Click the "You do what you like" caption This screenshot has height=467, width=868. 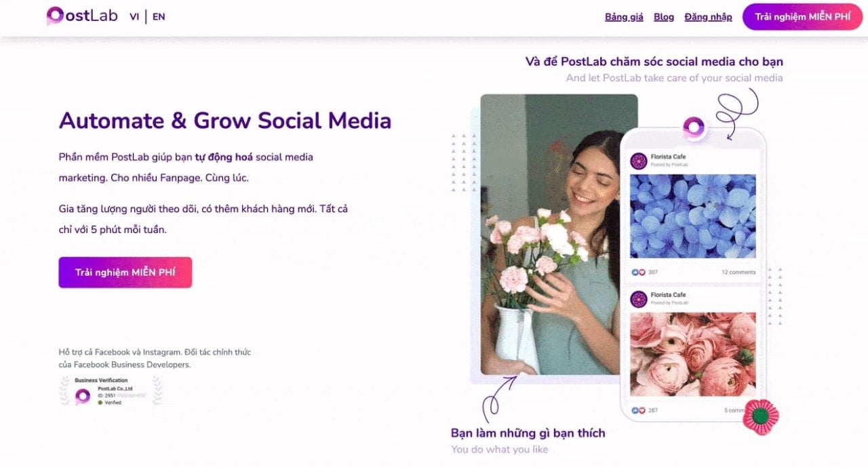[x=500, y=449]
